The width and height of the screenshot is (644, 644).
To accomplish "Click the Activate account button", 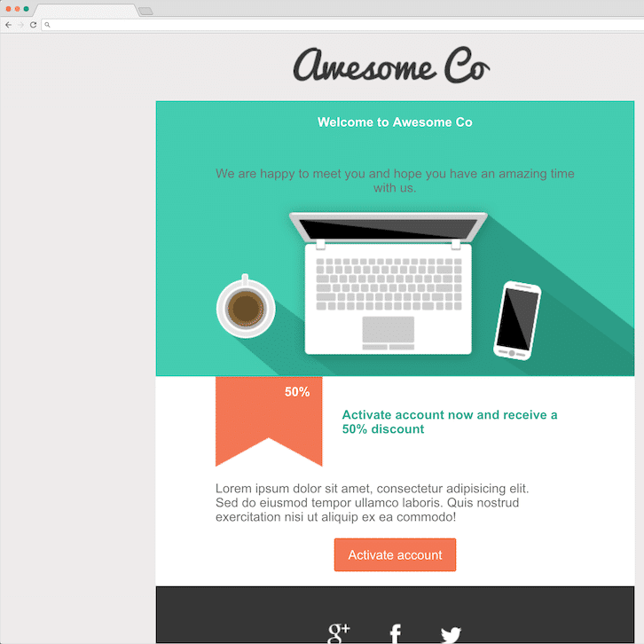I will pos(395,554).
